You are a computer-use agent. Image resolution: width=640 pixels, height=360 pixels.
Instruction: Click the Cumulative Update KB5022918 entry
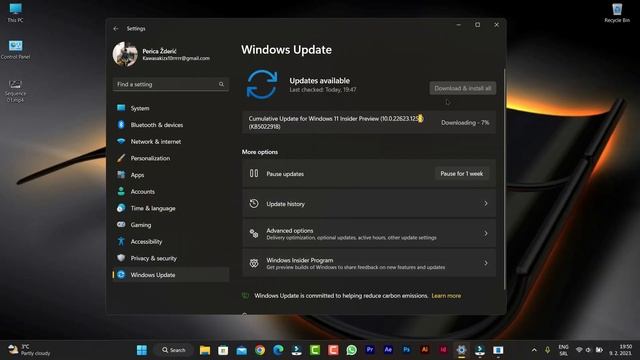tap(369, 122)
